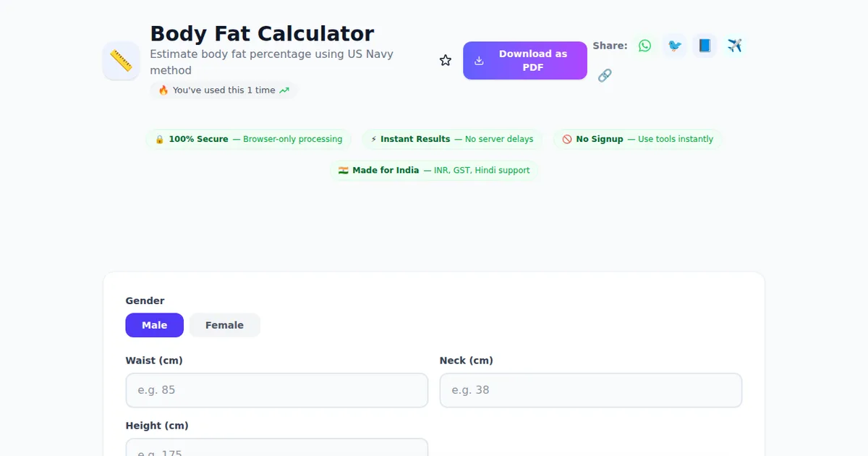This screenshot has width=868, height=456.
Task: Click the Body Fat Calculator heading
Action: (x=262, y=33)
